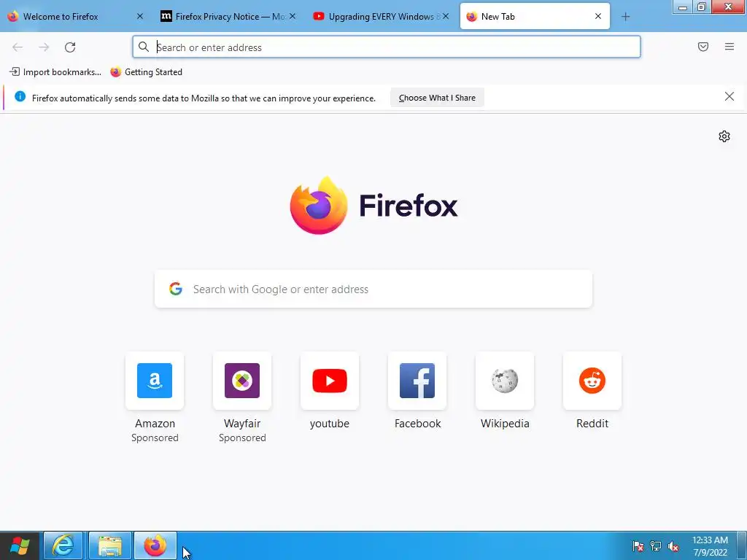Click Firefox taskbar button
This screenshot has width=747, height=560.
(155, 545)
